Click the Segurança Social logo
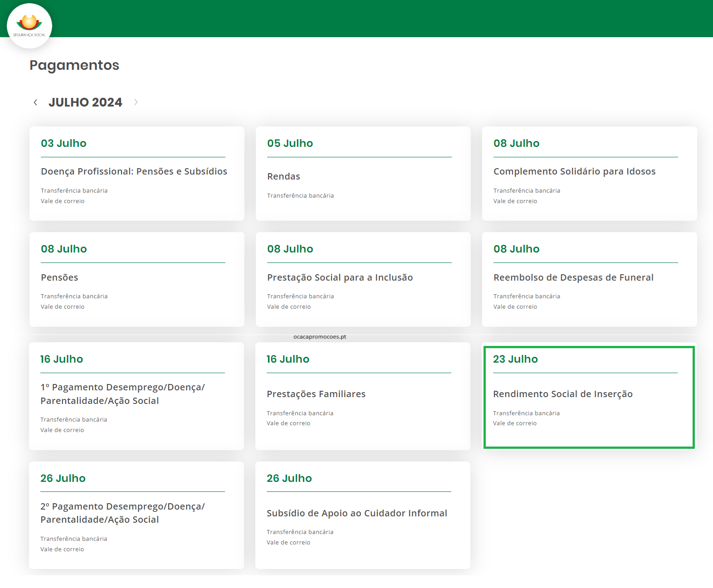 coord(29,26)
